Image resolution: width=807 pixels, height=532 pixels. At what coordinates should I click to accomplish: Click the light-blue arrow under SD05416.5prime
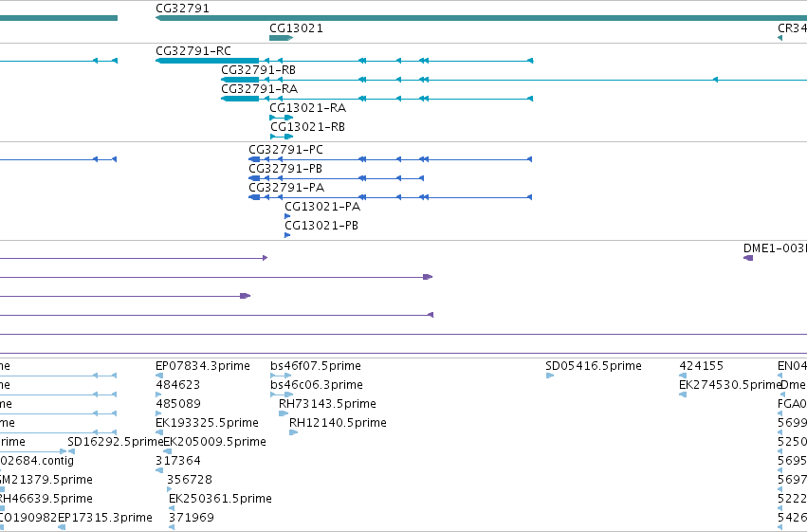[550, 376]
